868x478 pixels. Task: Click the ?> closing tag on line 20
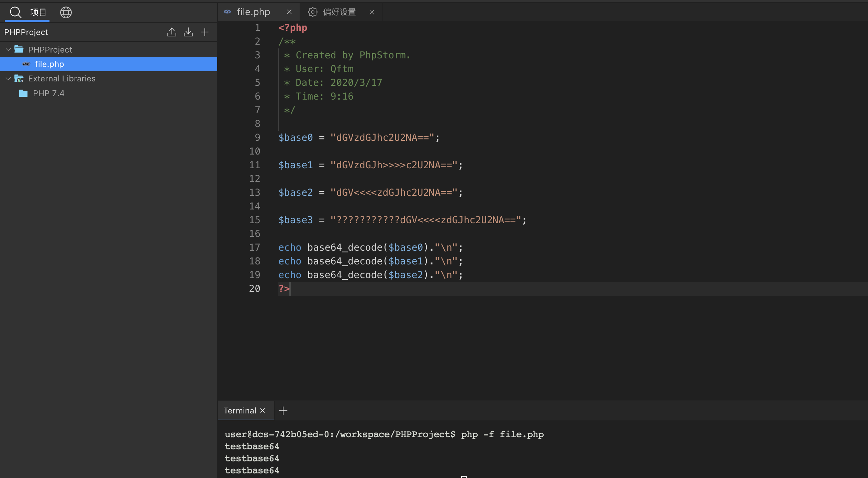284,288
